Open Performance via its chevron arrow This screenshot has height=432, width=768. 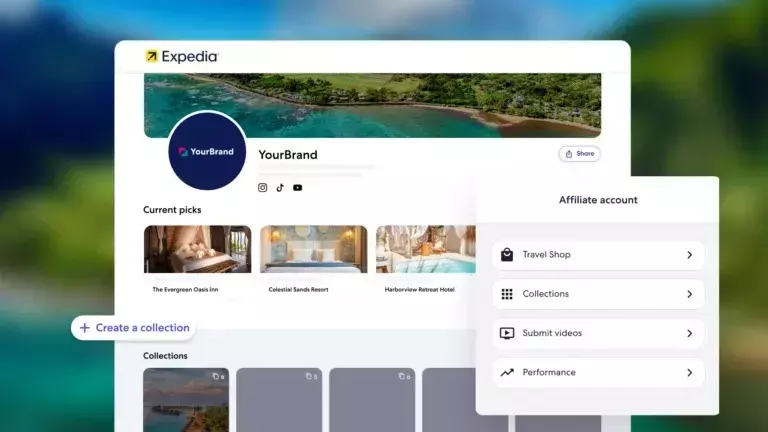(x=689, y=372)
